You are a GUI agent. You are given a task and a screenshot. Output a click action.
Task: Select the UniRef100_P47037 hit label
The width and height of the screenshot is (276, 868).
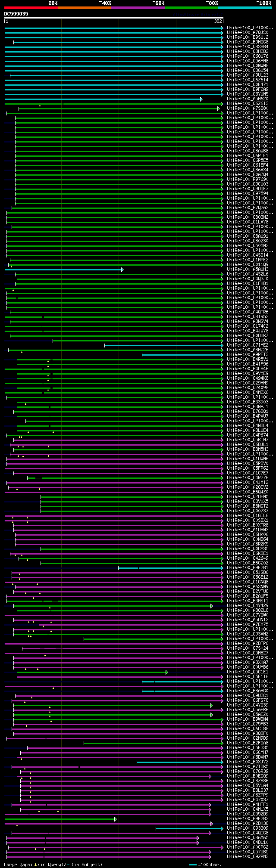[248, 800]
